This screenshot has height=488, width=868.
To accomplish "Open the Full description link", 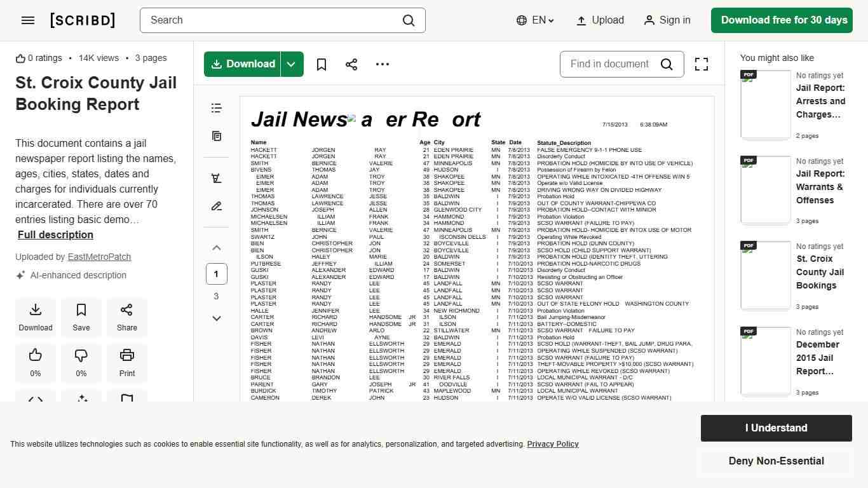I will (x=55, y=234).
